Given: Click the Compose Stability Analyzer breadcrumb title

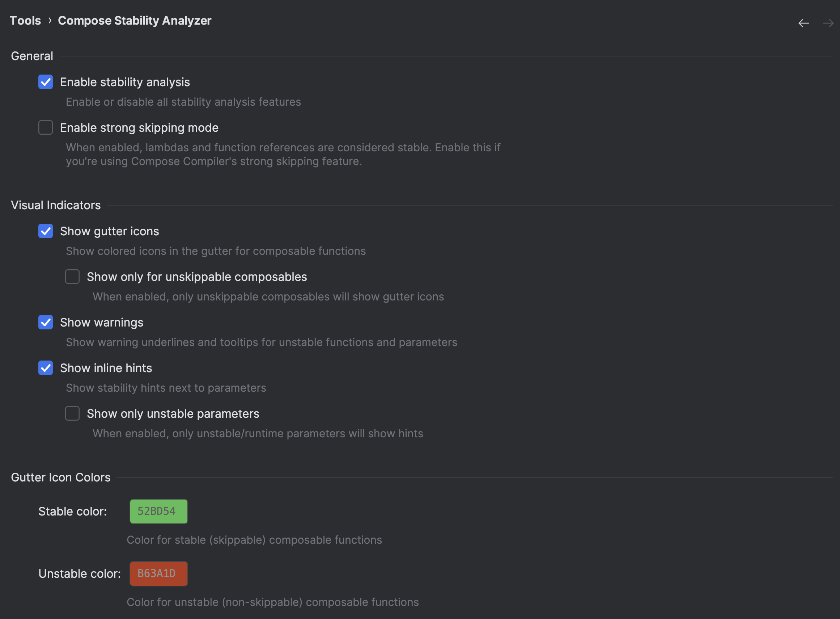Looking at the screenshot, I should coord(135,21).
